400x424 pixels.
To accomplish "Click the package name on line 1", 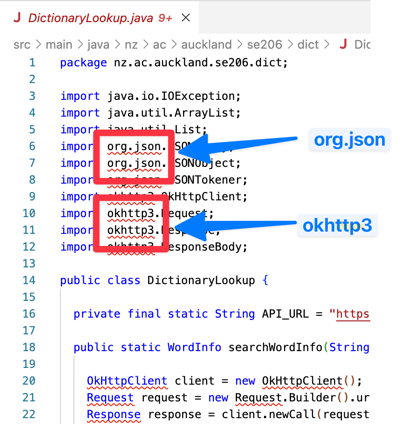I will coord(201,63).
